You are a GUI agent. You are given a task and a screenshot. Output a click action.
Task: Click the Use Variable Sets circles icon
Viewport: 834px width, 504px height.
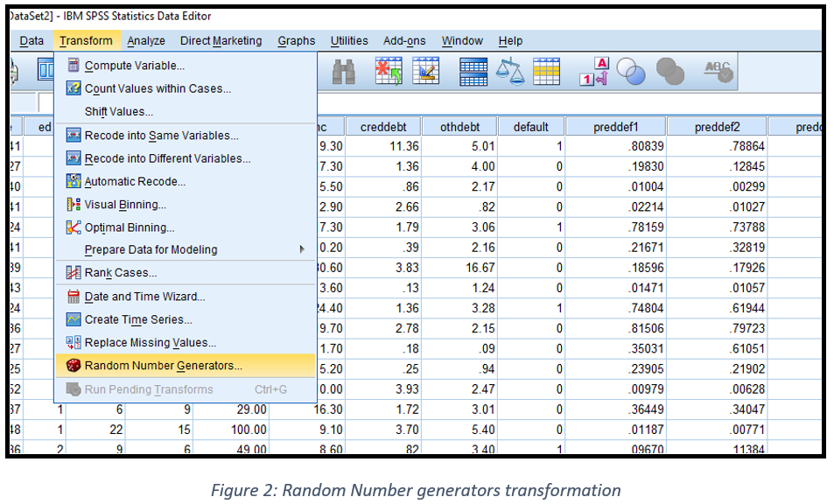[631, 72]
